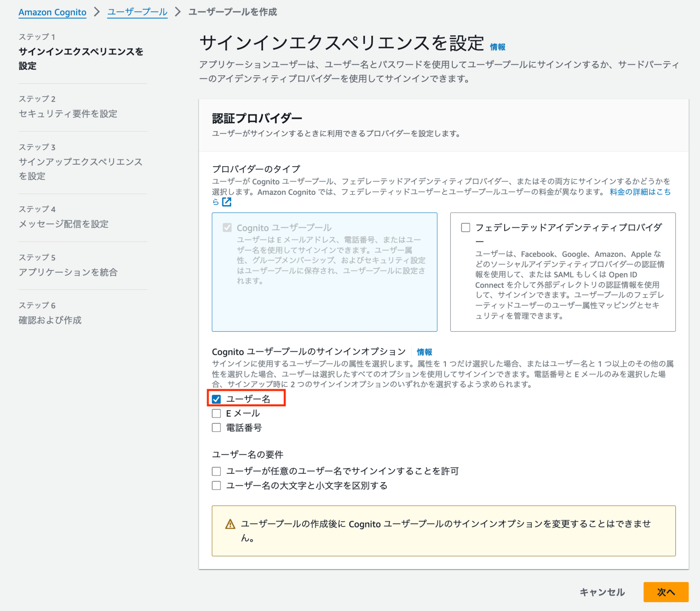Uncheck the ユーザー名 sign-in option
700x611 pixels.
pyautogui.click(x=216, y=399)
